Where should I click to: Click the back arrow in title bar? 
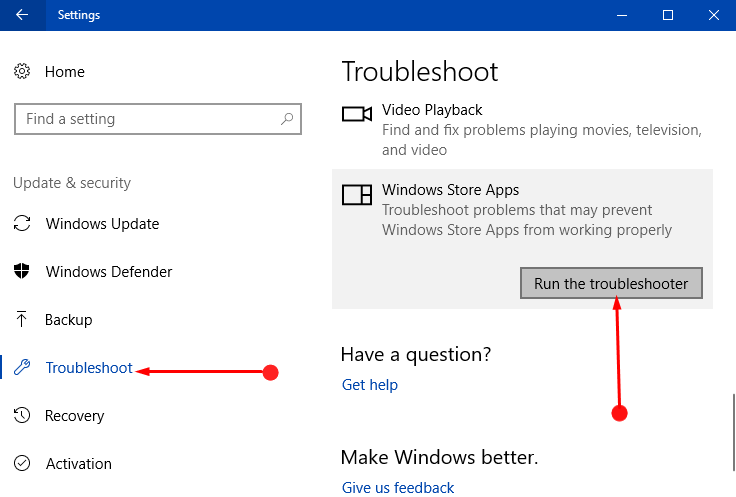[22, 15]
